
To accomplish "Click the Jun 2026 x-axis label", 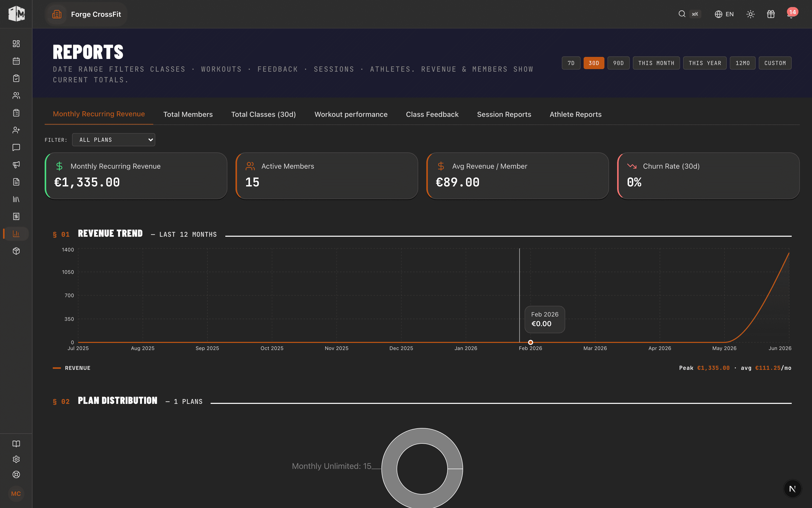I will coord(780,348).
